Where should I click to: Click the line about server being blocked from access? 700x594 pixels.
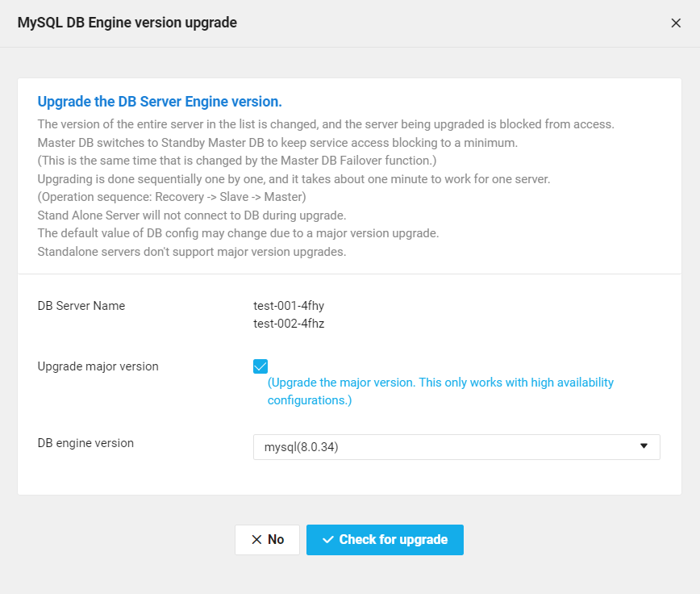326,124
